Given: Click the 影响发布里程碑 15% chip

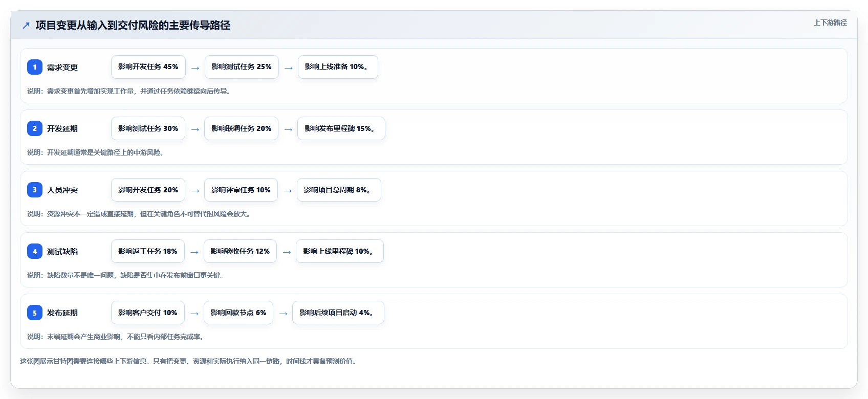Looking at the screenshot, I should tap(341, 128).
